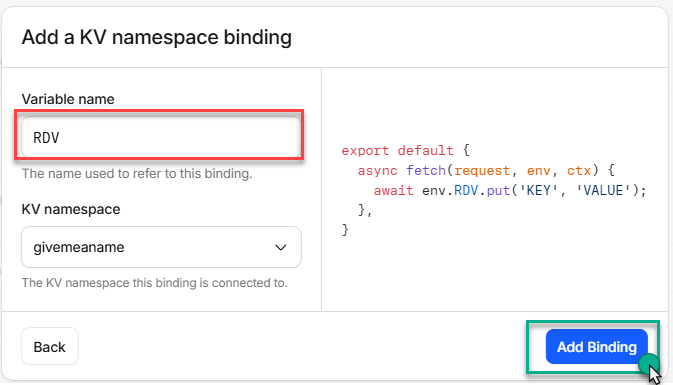Click the 'async fetch(request, env, ctx)' code line
Image resolution: width=673 pixels, height=385 pixels.
[486, 170]
